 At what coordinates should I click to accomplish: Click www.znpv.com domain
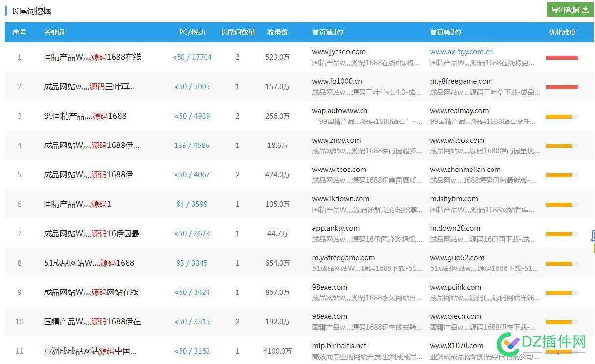(x=336, y=140)
